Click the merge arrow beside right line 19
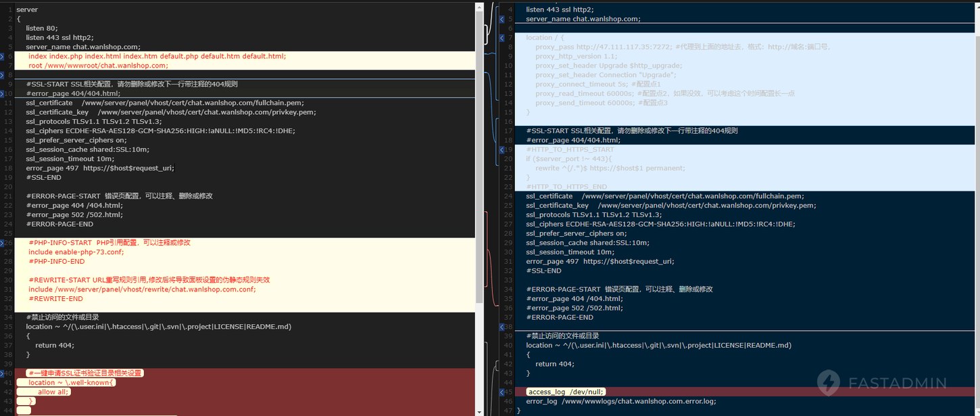Image resolution: width=980 pixels, height=416 pixels. pos(501,149)
